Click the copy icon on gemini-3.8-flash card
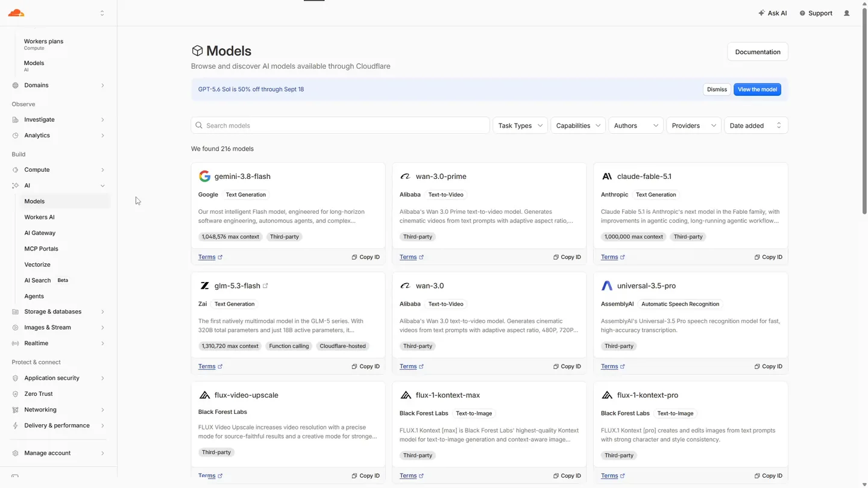Image resolution: width=868 pixels, height=488 pixels. pos(354,257)
